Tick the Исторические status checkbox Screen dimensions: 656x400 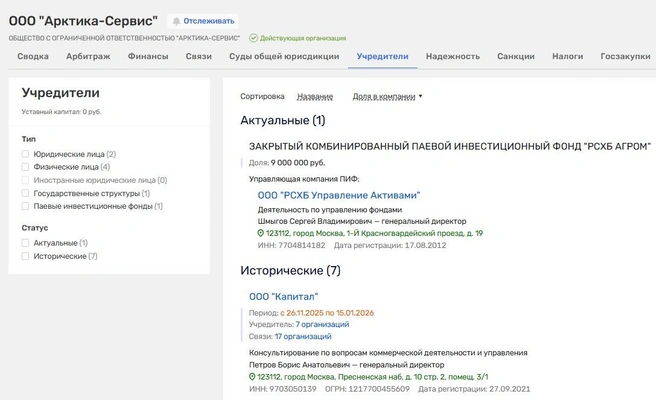pos(25,256)
